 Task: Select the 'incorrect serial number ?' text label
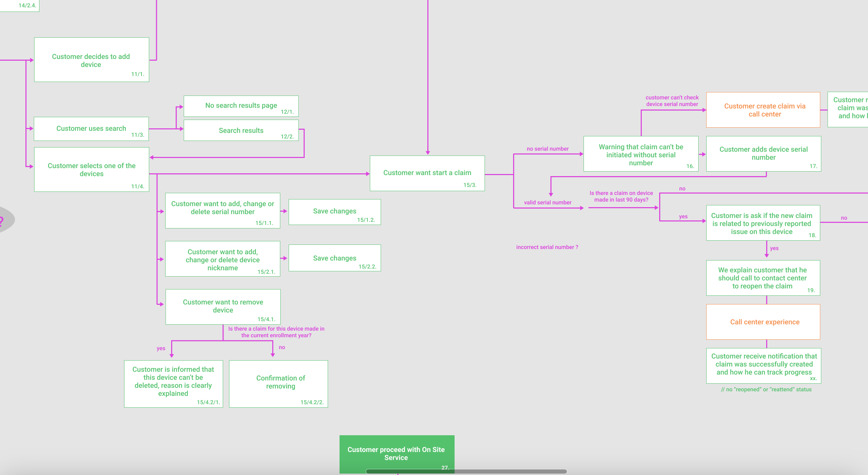(x=547, y=247)
